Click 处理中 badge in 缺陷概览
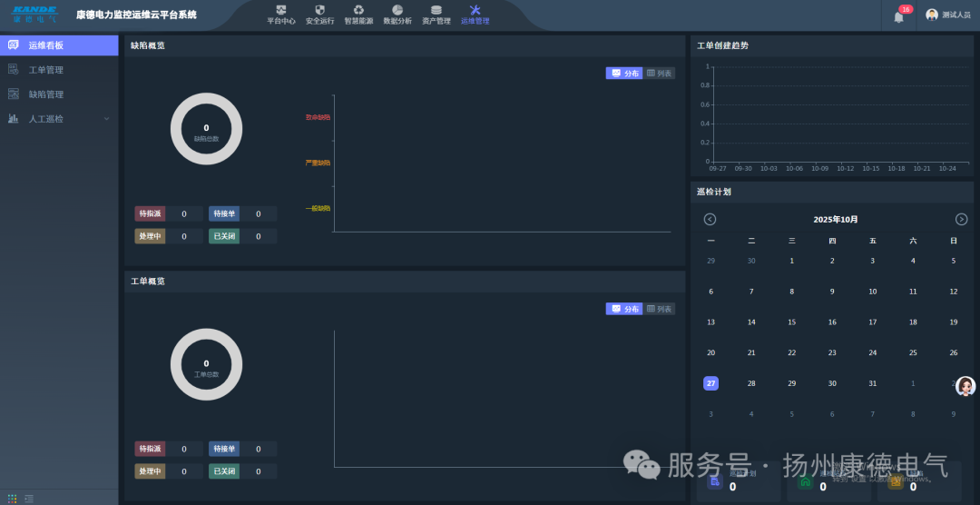The image size is (980, 505). click(150, 236)
